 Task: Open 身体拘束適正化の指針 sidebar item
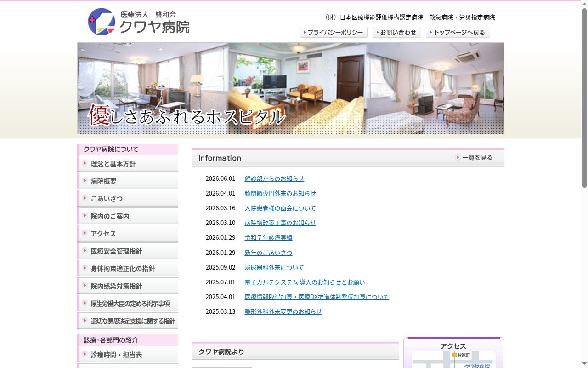click(x=128, y=268)
